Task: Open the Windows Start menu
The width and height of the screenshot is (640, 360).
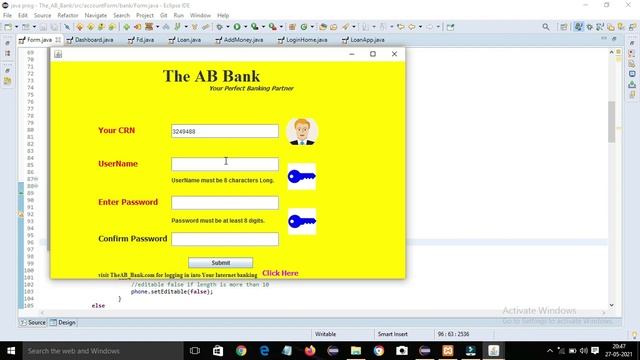Action: pos(11,351)
